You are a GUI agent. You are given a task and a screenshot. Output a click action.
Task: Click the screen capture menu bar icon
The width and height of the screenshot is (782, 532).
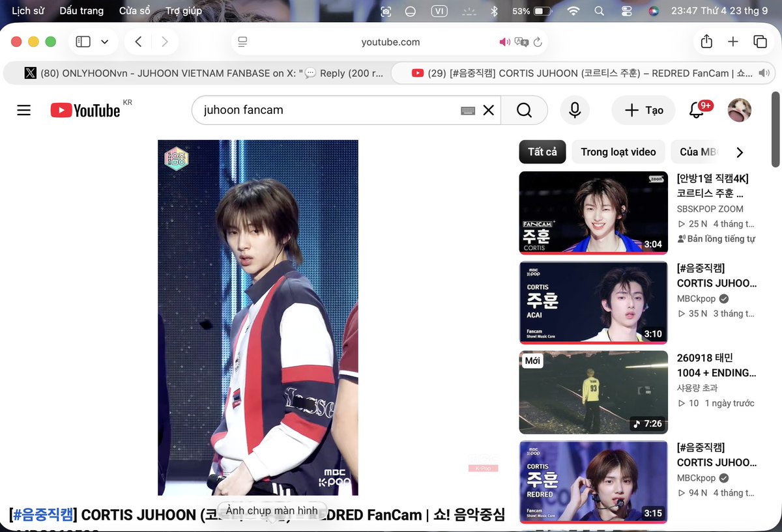pos(386,11)
